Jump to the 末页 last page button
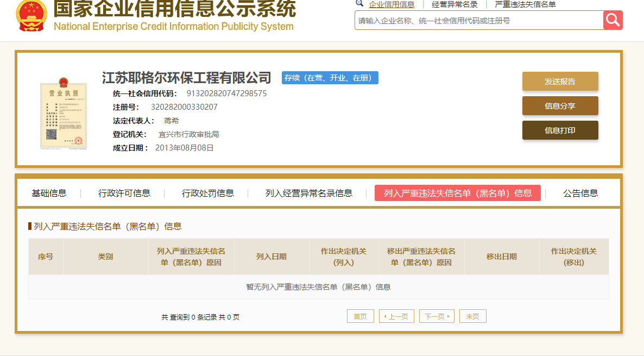 point(473,316)
